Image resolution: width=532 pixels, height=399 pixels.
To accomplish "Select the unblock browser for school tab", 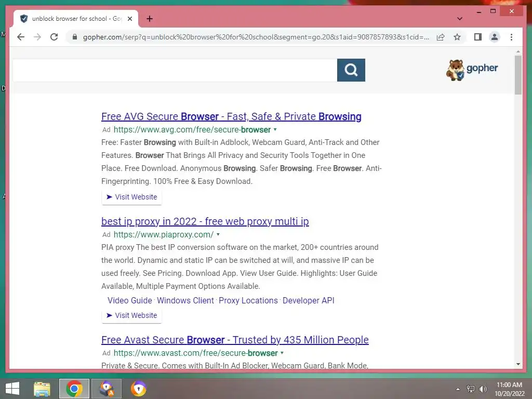I will [76, 19].
